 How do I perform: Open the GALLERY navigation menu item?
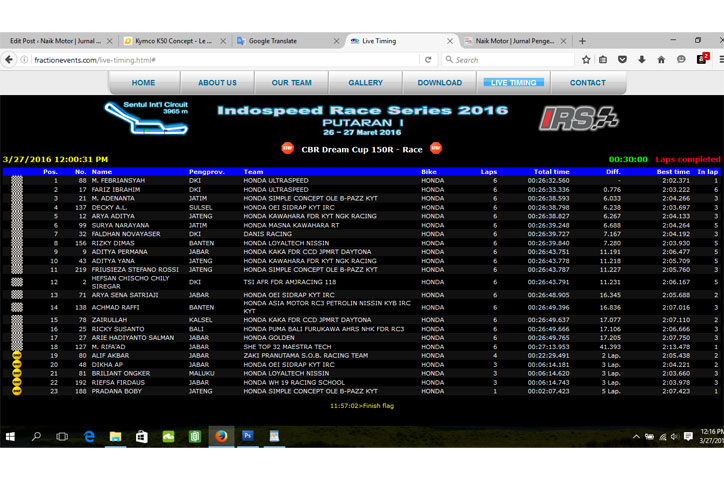(365, 83)
